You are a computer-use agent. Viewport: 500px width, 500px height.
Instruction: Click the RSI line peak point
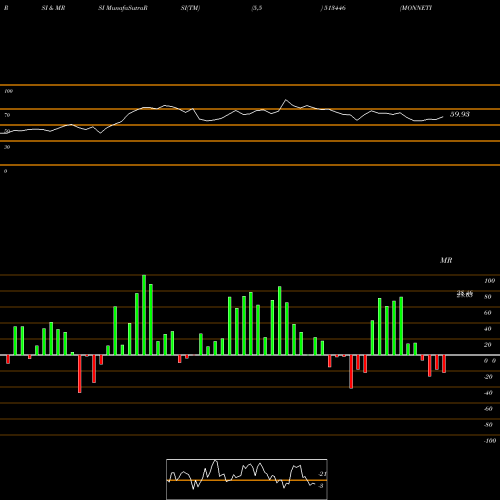(x=286, y=100)
